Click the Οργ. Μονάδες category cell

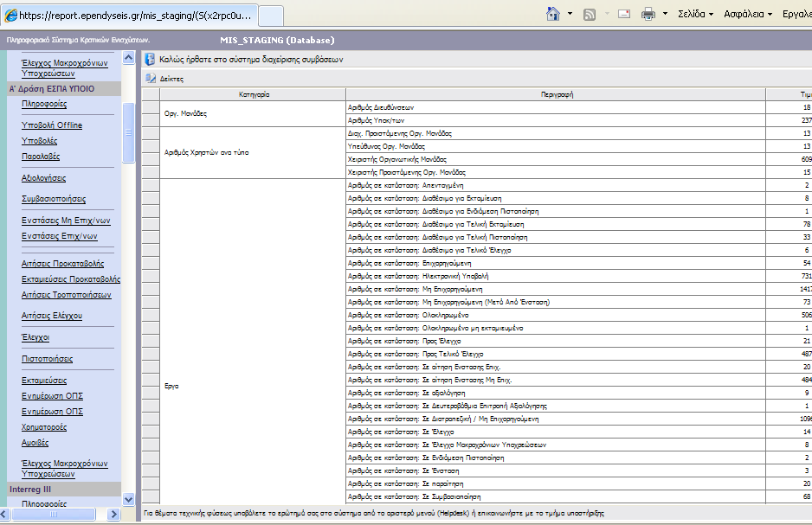point(254,114)
